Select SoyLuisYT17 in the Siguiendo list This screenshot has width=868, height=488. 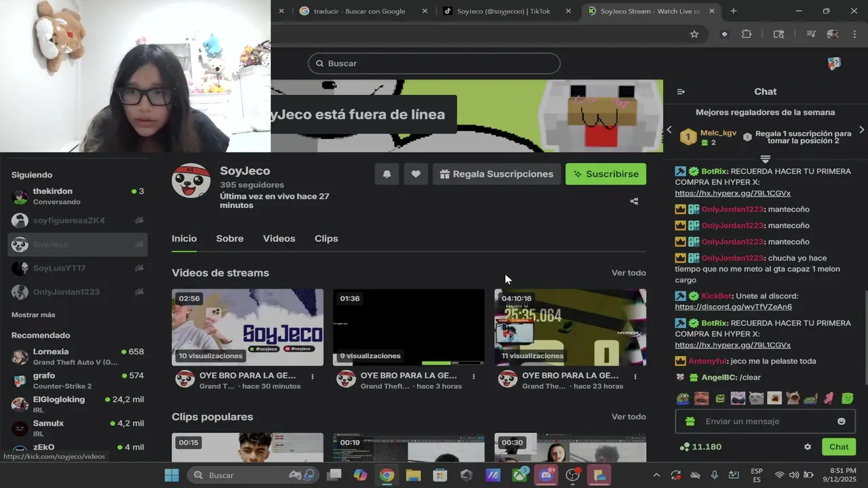click(78, 268)
